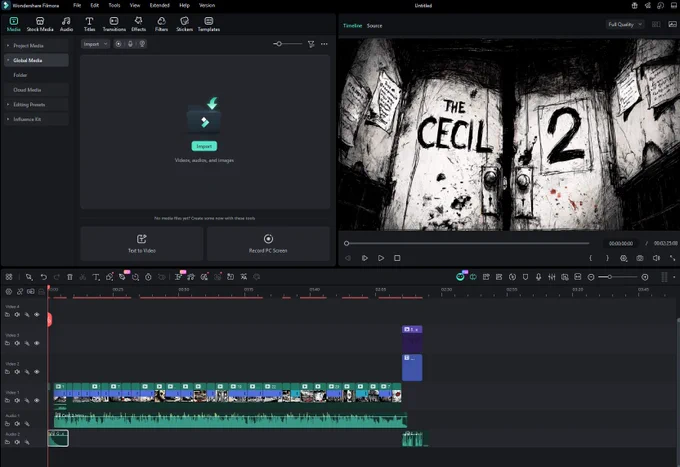This screenshot has height=467, width=680.
Task: Open the three-dot more options menu
Action: [x=324, y=44]
